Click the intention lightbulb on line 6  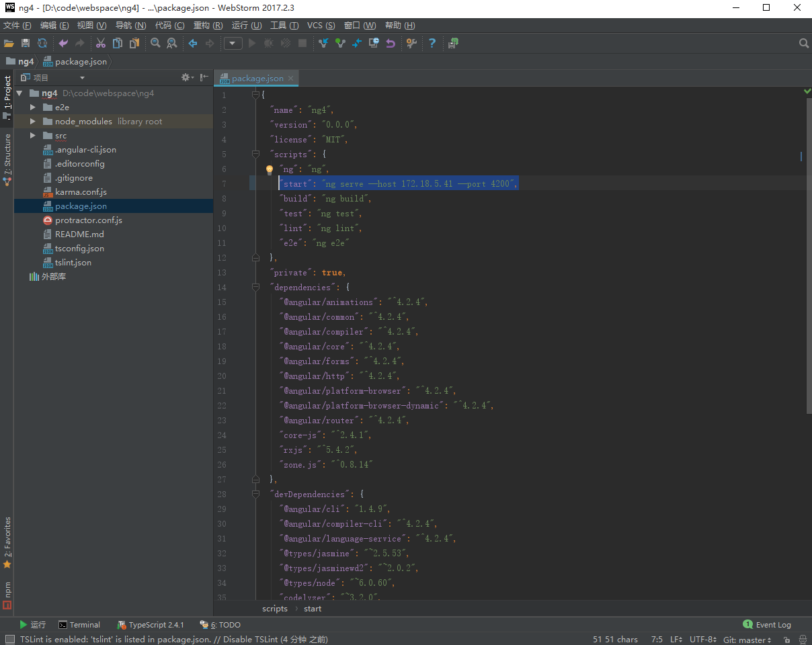tap(270, 170)
